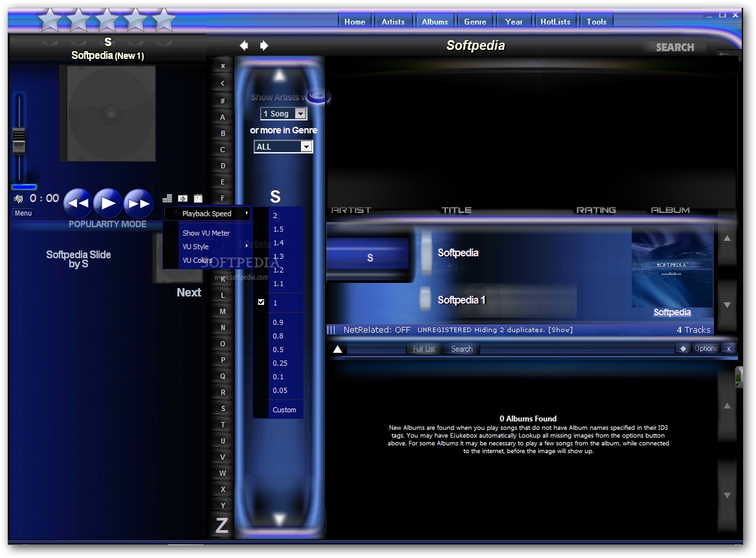Click the first rating star
Viewport: 756px width, 558px height.
50,20
